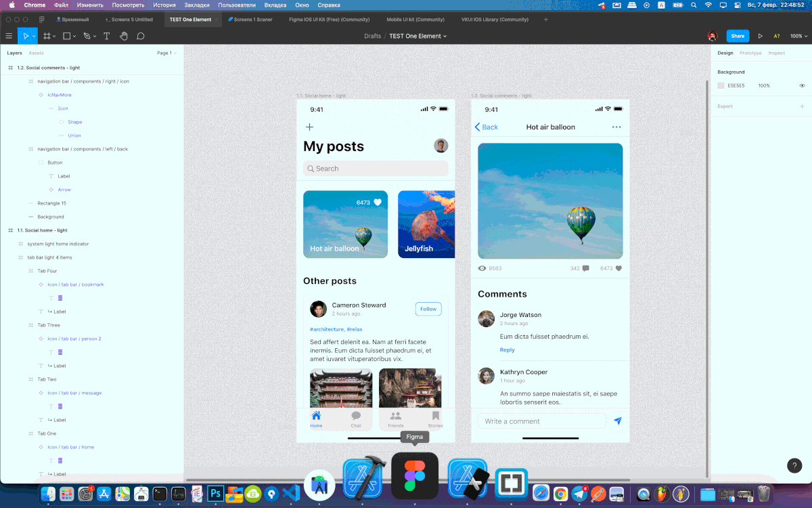Click the Drafts breadcrumb link
Viewport: 812px width, 508px height.
pos(372,36)
